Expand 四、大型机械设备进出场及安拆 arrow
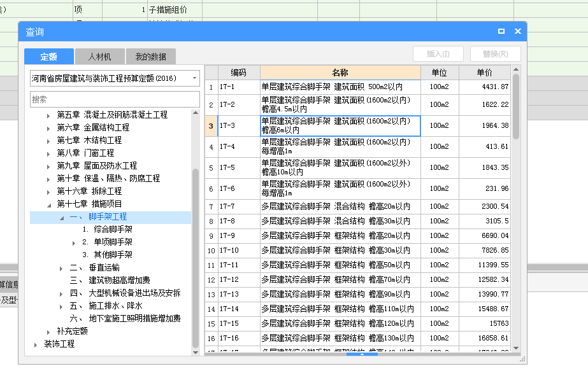Image resolution: width=588 pixels, height=385 pixels. pyautogui.click(x=61, y=295)
